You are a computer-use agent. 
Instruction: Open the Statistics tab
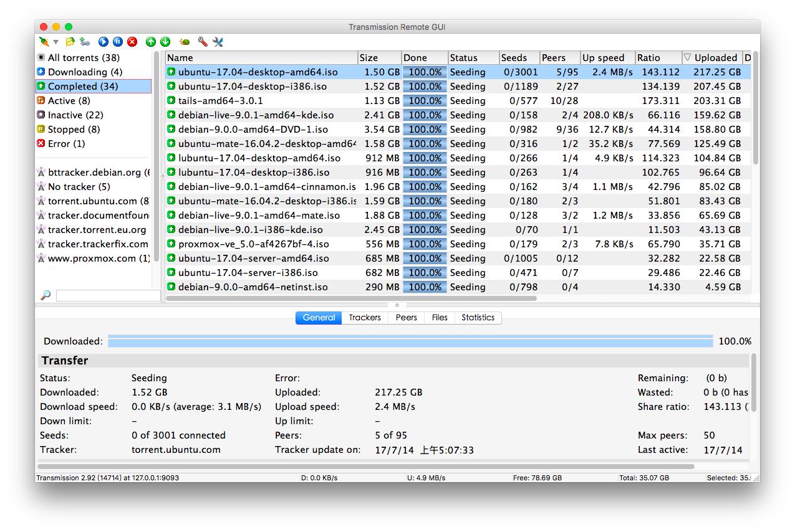click(x=478, y=318)
